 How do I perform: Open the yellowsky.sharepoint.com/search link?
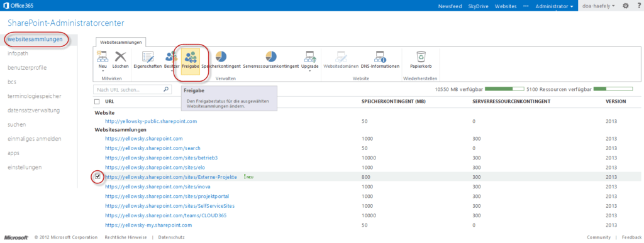(x=153, y=148)
